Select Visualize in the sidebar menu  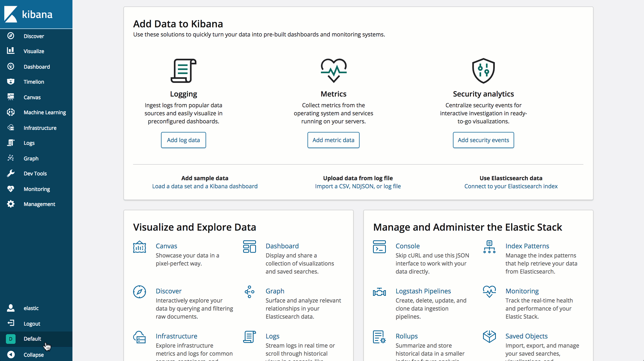coord(34,51)
